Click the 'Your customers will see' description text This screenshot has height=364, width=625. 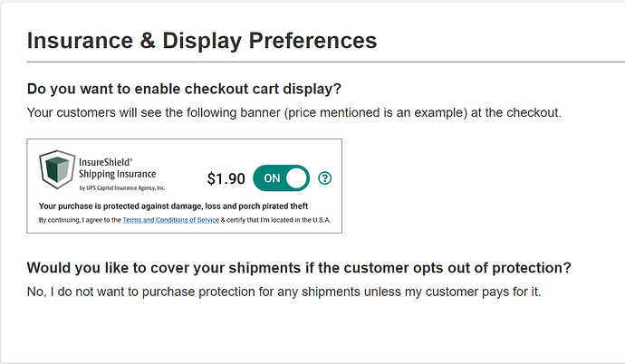click(x=293, y=113)
